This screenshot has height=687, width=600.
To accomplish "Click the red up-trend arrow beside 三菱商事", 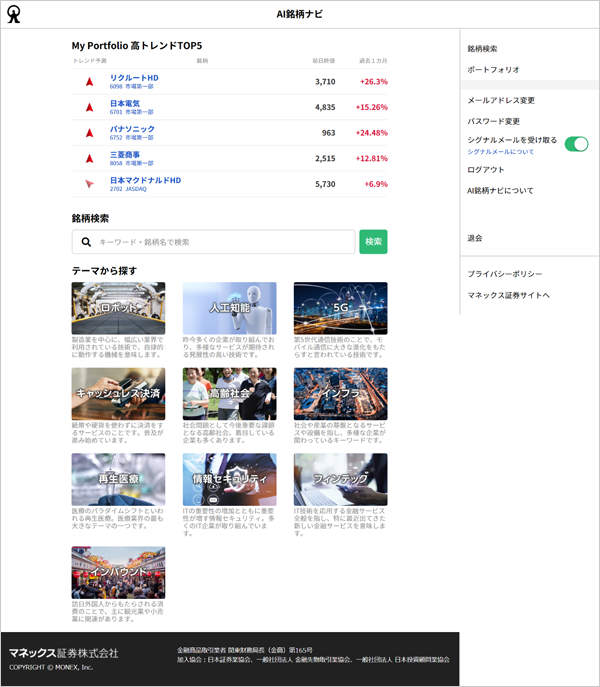I will pos(89,159).
